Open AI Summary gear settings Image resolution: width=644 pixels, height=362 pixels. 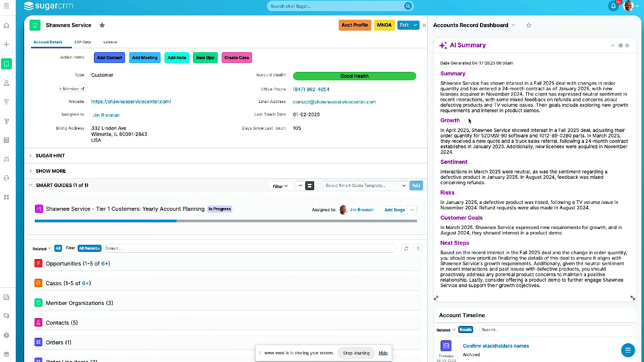(627, 45)
